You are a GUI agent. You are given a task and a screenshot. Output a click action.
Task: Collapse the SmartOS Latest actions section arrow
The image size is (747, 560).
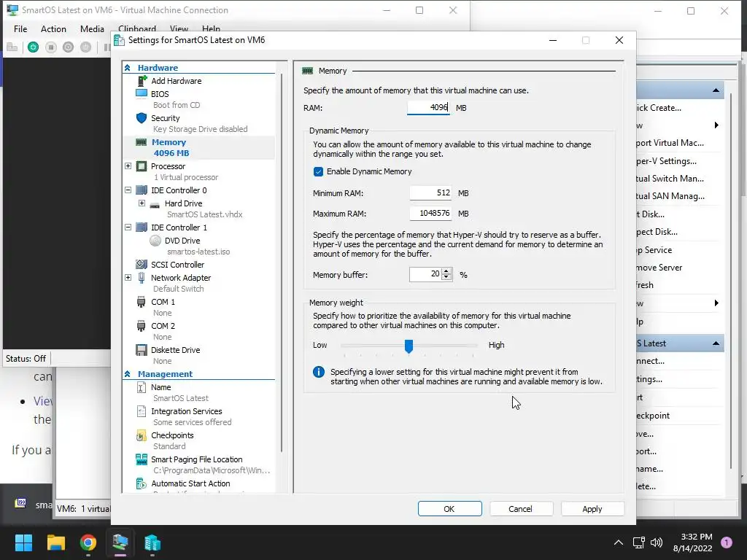coord(716,343)
